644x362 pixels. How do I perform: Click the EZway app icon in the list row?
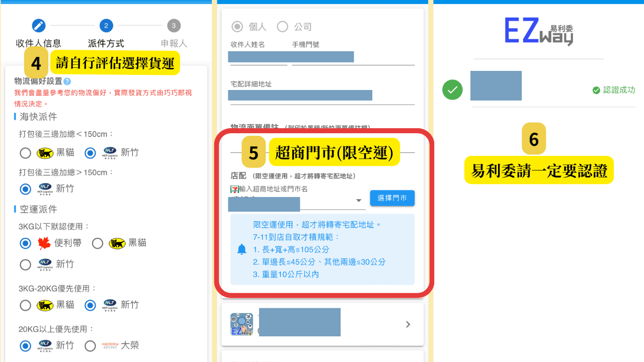242,324
